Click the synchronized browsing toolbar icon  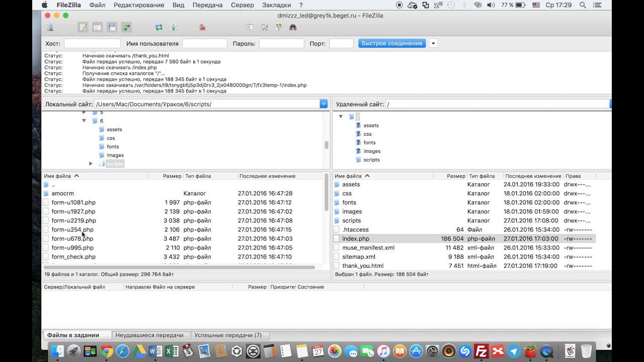[x=278, y=28]
